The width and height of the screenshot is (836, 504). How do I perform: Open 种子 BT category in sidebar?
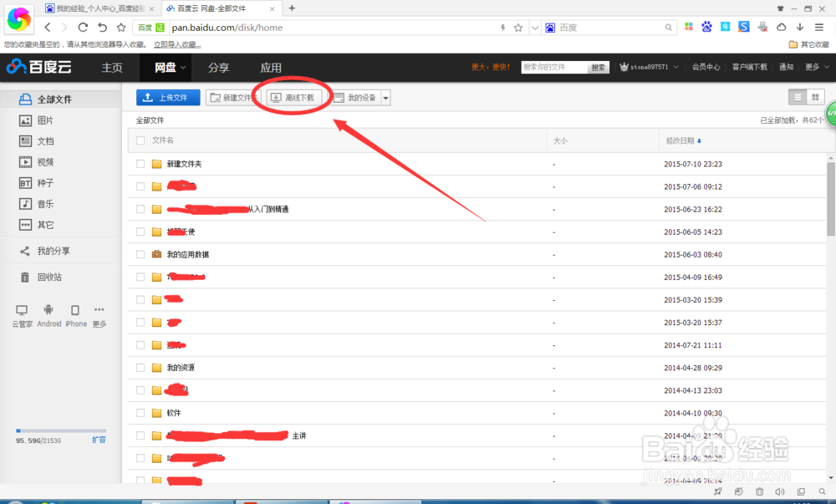36,183
